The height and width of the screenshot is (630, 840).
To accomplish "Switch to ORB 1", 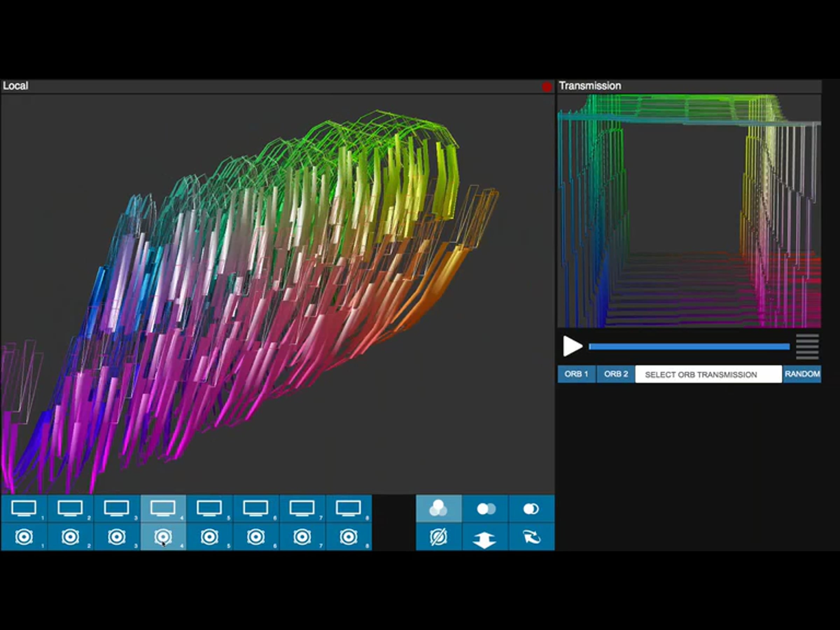I will click(576, 374).
